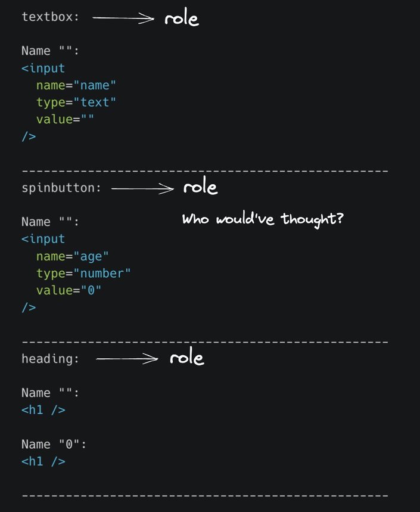Image resolution: width=420 pixels, height=512 pixels.
Task: Click the "Who would've thought?" annotation
Action: pos(263,219)
